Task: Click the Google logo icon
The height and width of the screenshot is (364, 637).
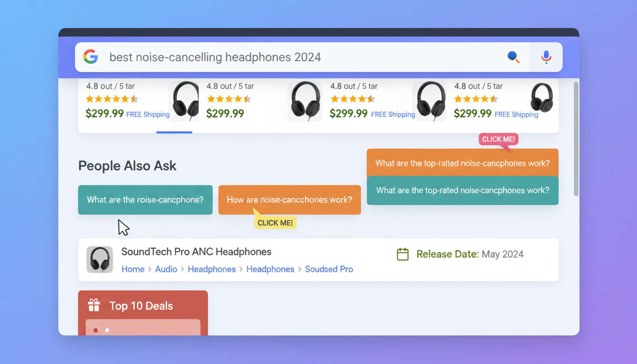Action: point(91,56)
